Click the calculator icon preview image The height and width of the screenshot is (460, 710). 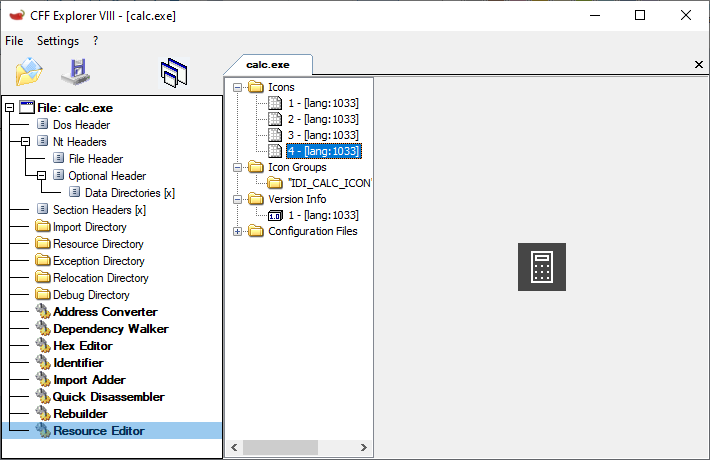(542, 267)
